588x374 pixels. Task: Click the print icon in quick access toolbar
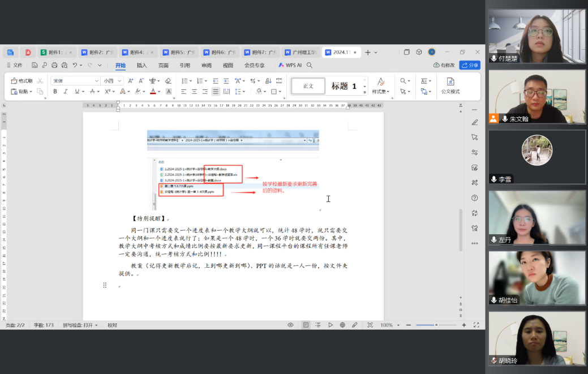click(54, 66)
